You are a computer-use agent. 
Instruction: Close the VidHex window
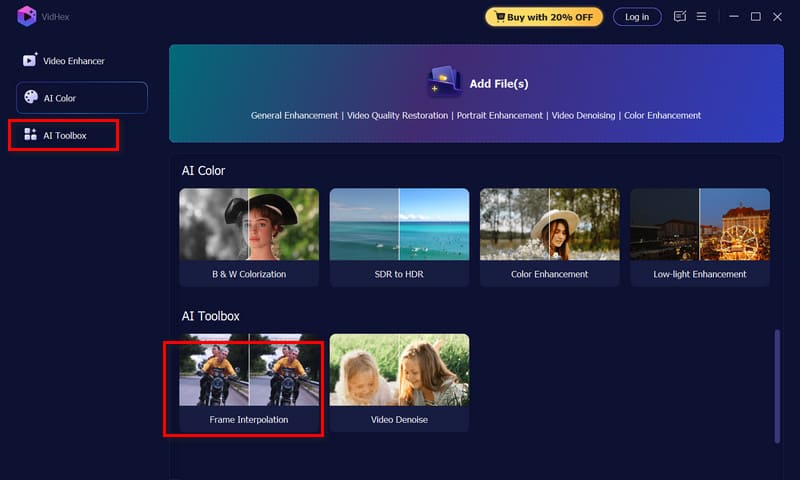coord(778,17)
